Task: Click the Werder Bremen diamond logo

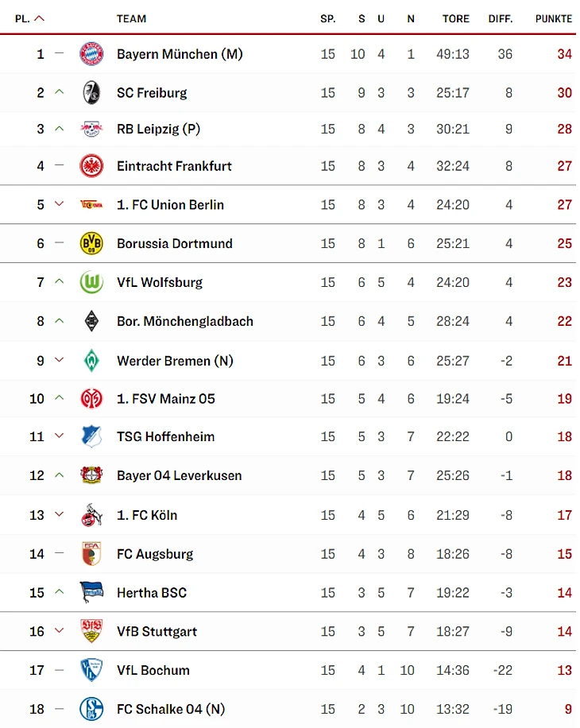Action: (91, 361)
